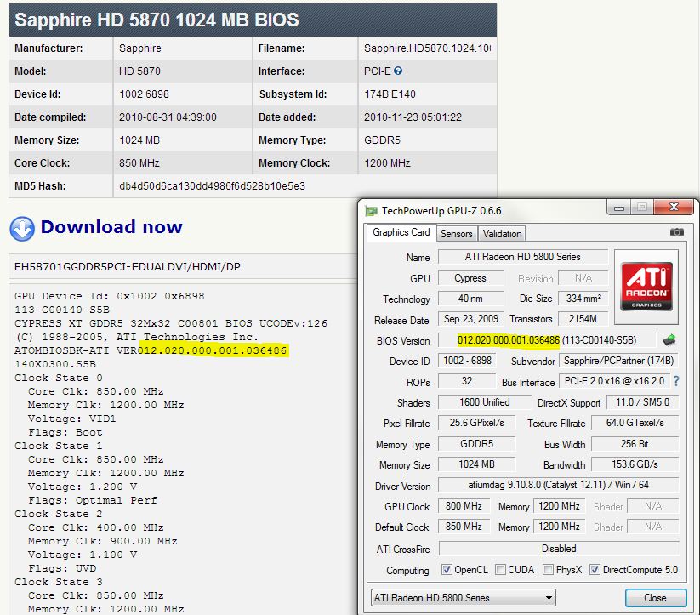Click the Date compiled value 2010-08-31
The image size is (700, 615).
click(168, 117)
